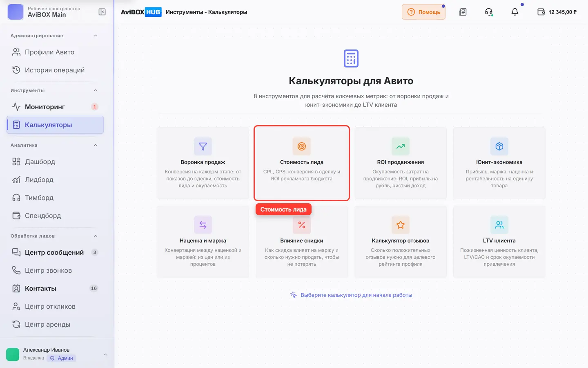
Task: Click the Контакты counter badge 16
Action: pos(94,288)
